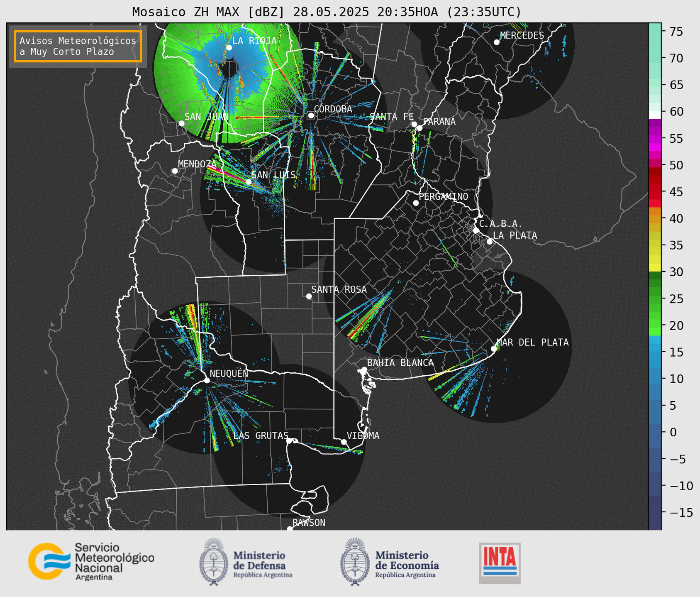This screenshot has width=700, height=597.
Task: Click the NEUQUÉN map label
Action: point(229,373)
